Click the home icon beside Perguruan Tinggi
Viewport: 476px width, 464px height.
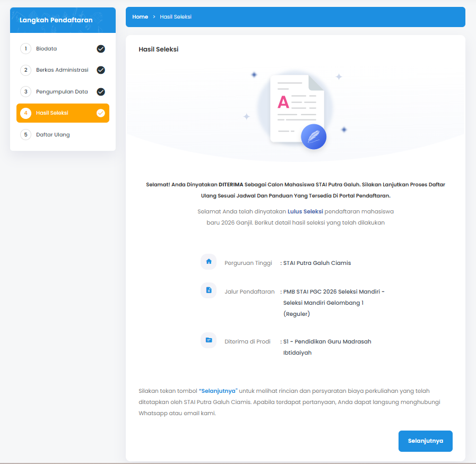tap(209, 262)
